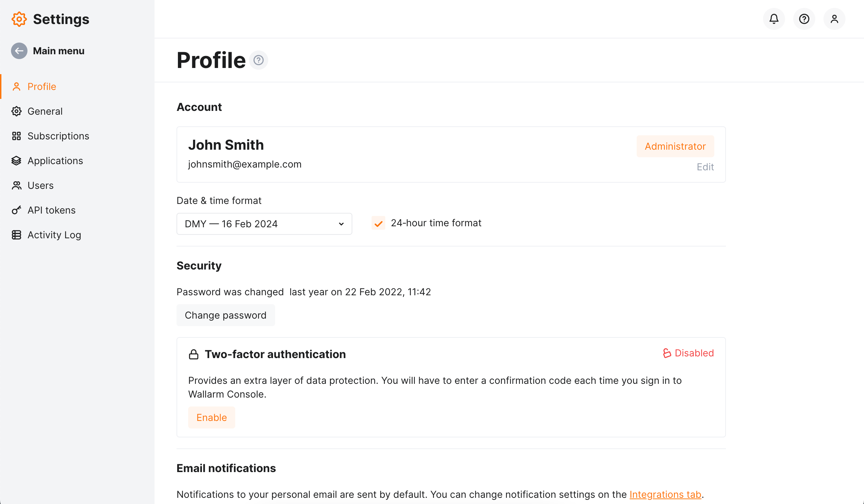The width and height of the screenshot is (864, 504).
Task: Select the Applications sidebar item
Action: [x=55, y=161]
